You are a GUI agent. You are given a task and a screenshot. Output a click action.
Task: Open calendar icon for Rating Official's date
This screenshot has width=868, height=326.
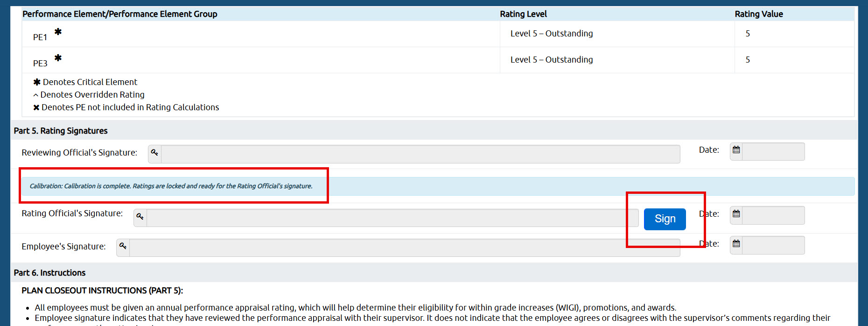(736, 214)
